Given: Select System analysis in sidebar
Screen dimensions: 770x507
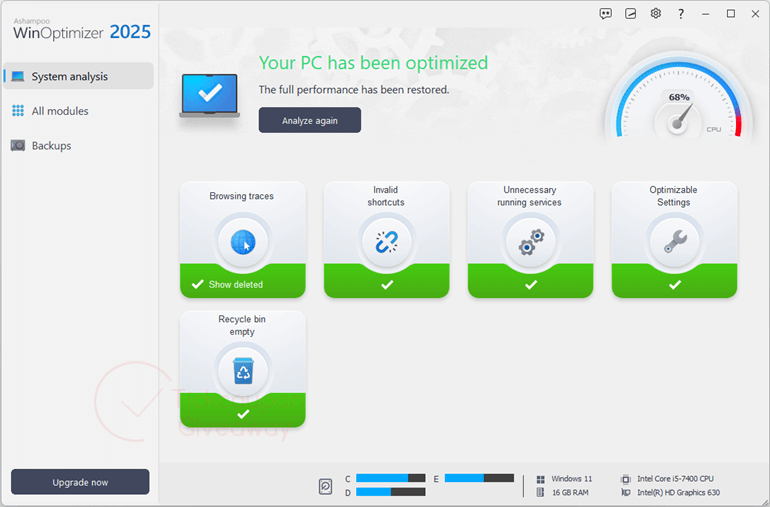Looking at the screenshot, I should [79, 76].
